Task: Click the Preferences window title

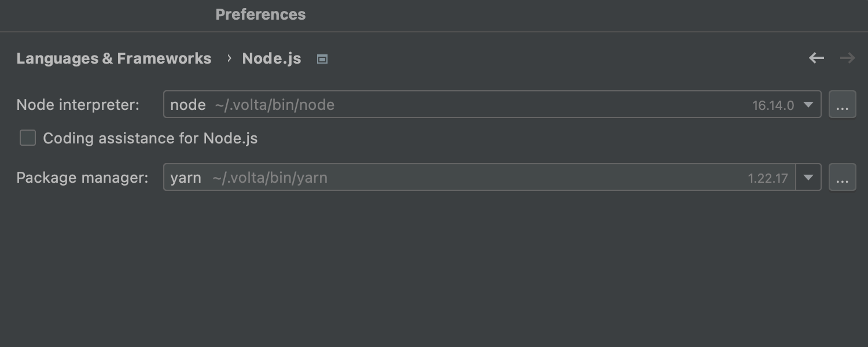Action: tap(260, 14)
